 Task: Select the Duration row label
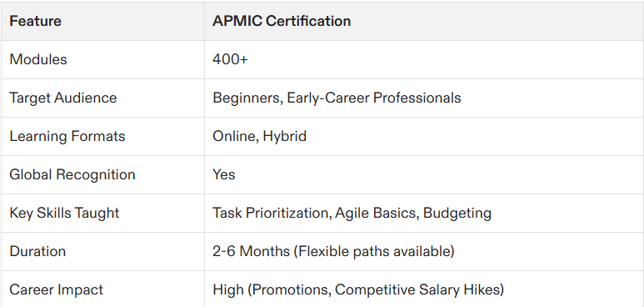[37, 251]
